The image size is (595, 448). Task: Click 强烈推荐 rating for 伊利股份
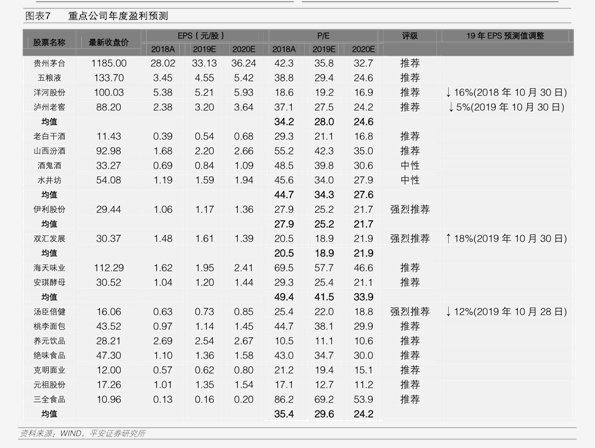(x=410, y=209)
